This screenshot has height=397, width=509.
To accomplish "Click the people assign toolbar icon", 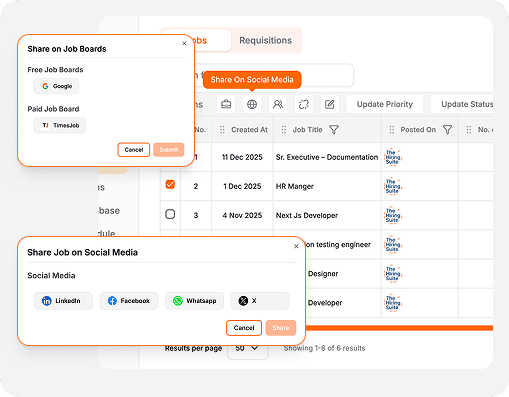I will click(x=278, y=104).
